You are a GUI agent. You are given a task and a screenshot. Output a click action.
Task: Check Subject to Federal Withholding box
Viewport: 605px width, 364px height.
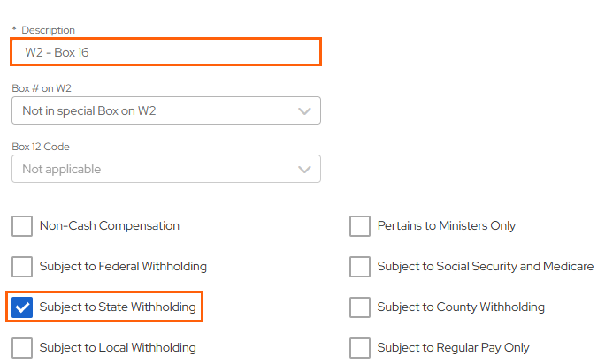(x=22, y=267)
